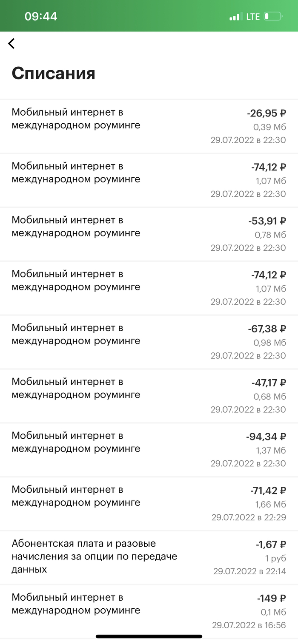Select the -67,38 ₽ charge entry
This screenshot has height=644, width=298.
click(149, 342)
